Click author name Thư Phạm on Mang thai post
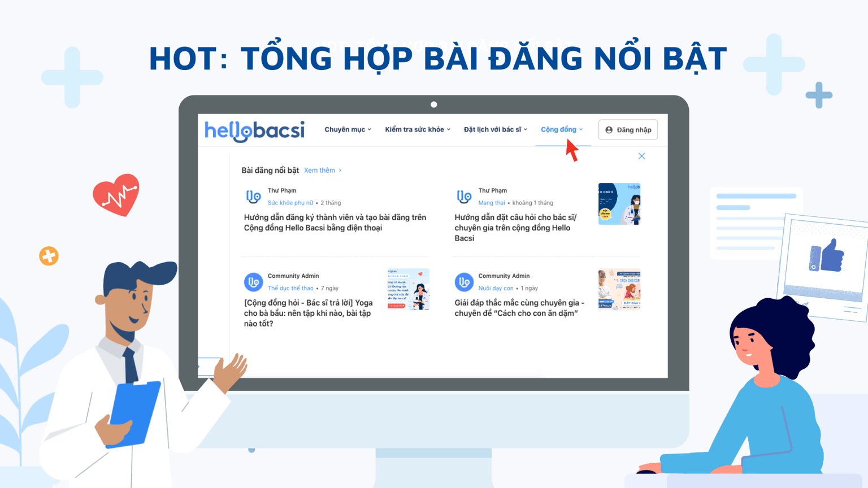This screenshot has width=868, height=488. pos(493,191)
